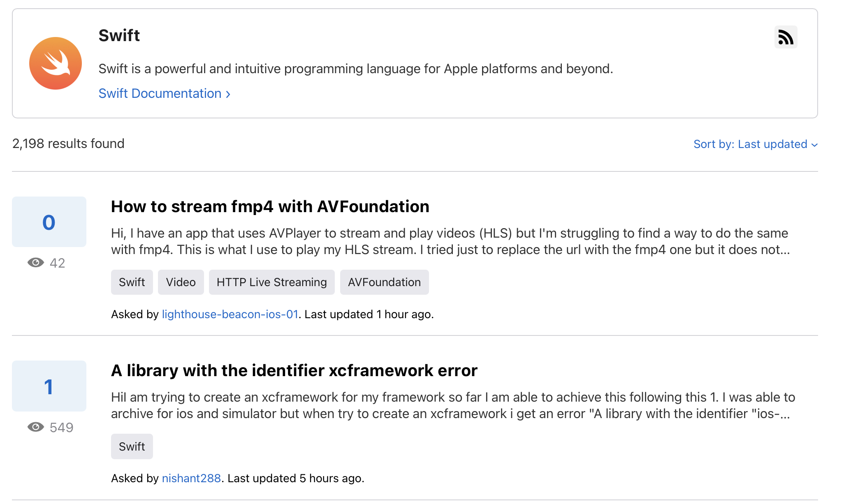Select Swift tag on first question
The image size is (844, 504).
(132, 282)
